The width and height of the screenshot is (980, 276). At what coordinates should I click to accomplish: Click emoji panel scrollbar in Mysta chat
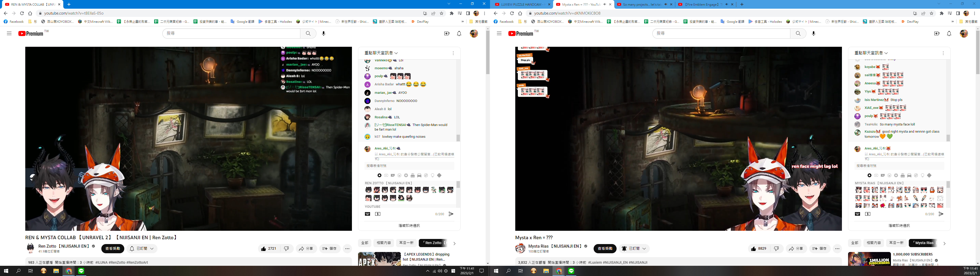[x=948, y=185]
